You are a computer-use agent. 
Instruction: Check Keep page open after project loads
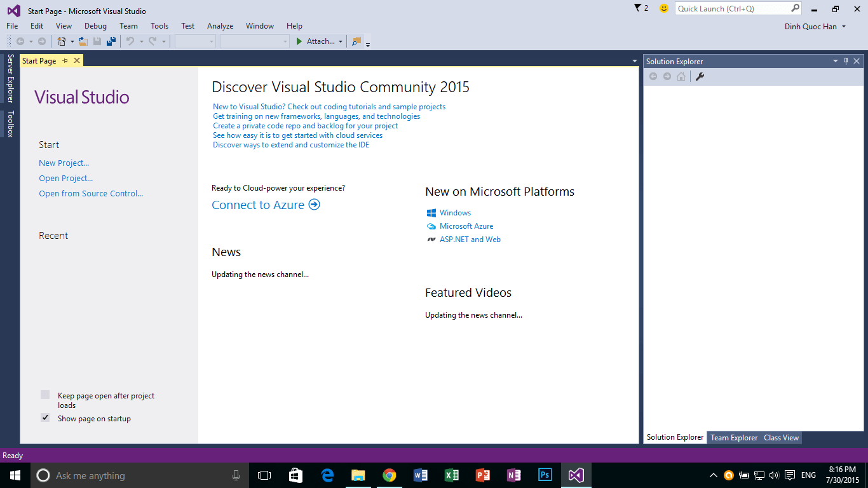click(x=45, y=395)
